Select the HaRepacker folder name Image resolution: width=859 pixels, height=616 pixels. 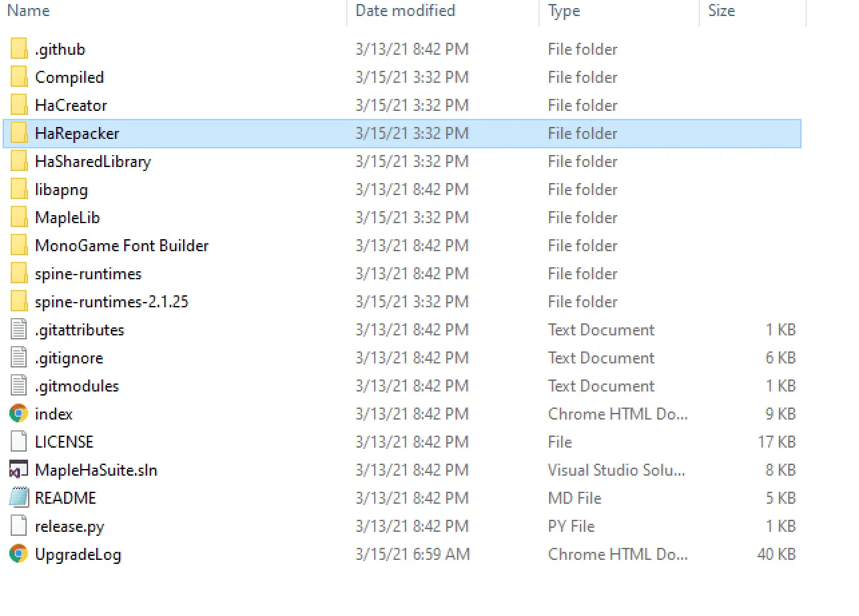point(77,134)
